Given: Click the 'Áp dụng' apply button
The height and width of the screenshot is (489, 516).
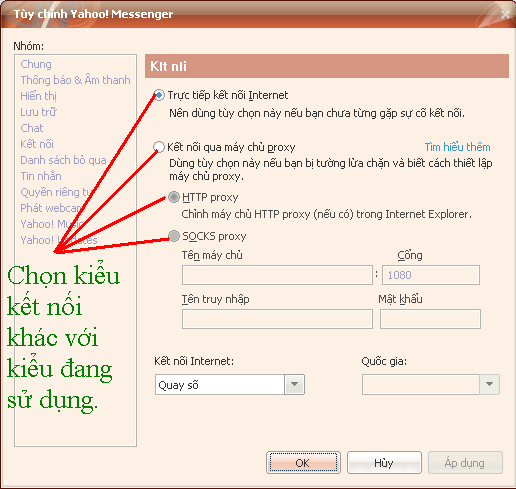Looking at the screenshot, I should point(465,463).
